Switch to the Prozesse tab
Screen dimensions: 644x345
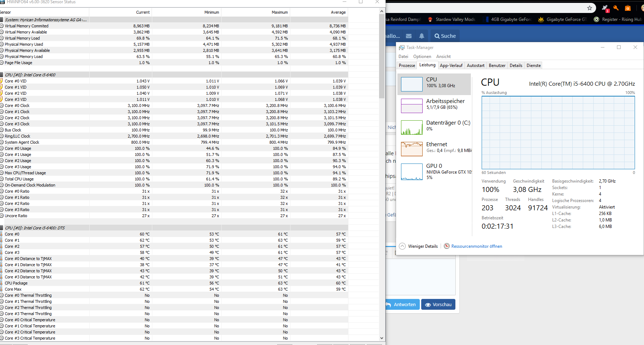(x=407, y=66)
